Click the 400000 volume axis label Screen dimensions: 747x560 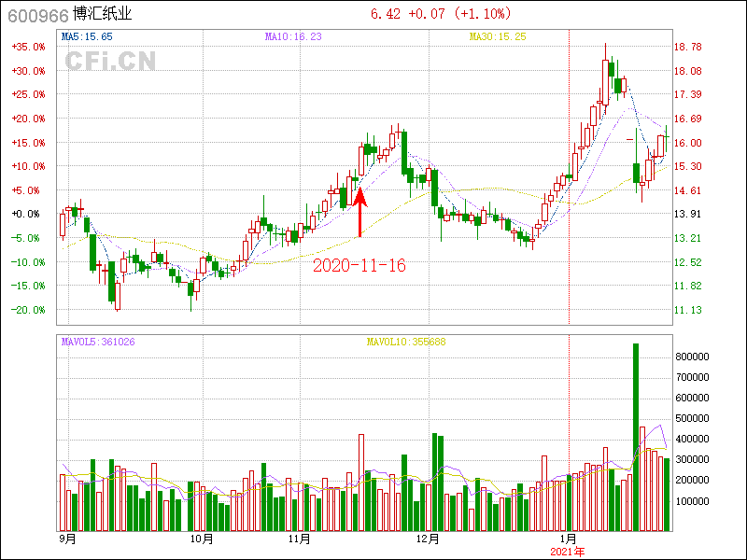point(692,439)
